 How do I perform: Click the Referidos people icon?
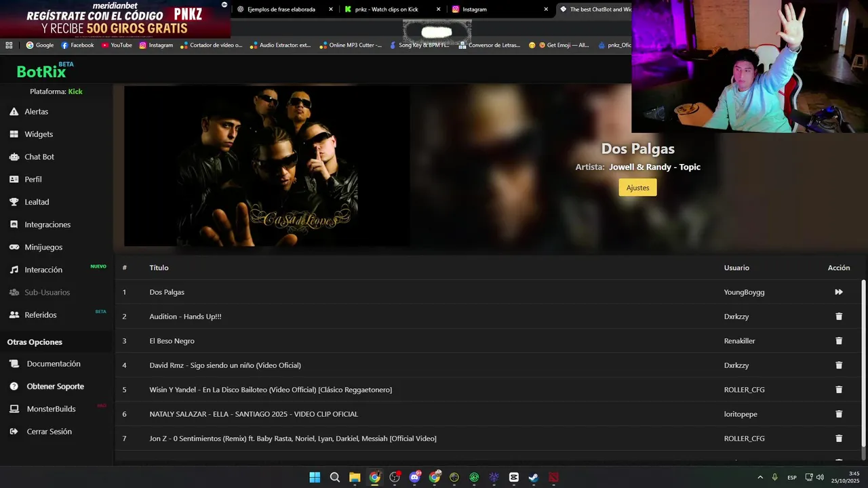pos(14,315)
